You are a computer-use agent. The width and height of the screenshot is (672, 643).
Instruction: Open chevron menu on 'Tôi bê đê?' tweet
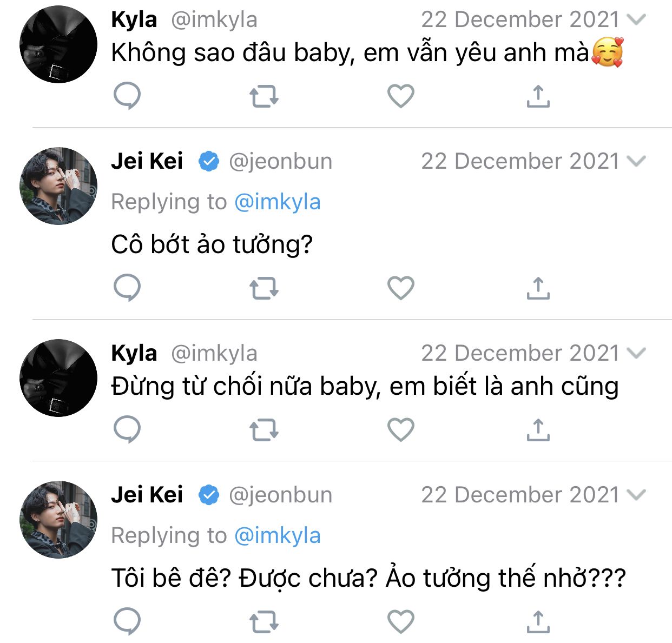636,495
